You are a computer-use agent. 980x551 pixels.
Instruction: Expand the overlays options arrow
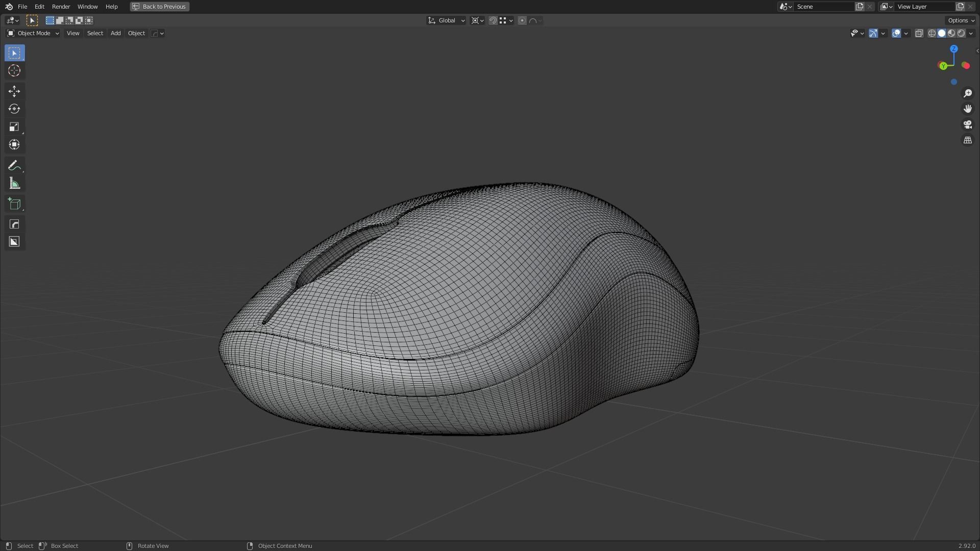click(x=906, y=33)
